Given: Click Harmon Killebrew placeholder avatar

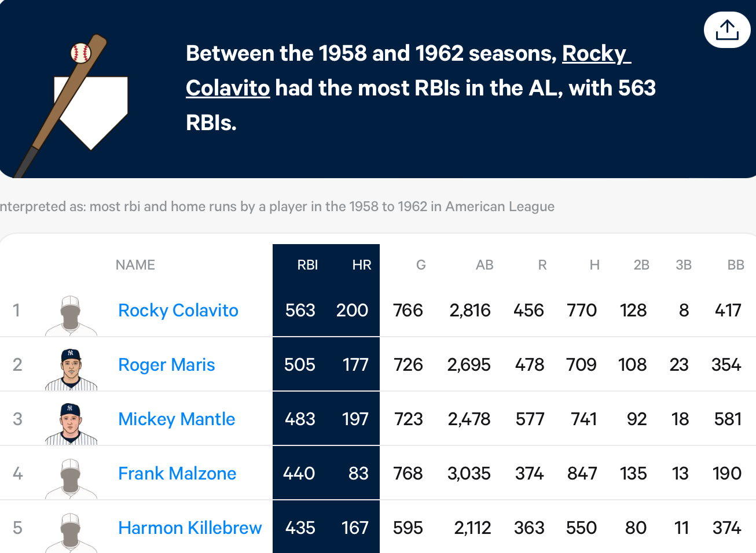Looking at the screenshot, I should [x=71, y=532].
